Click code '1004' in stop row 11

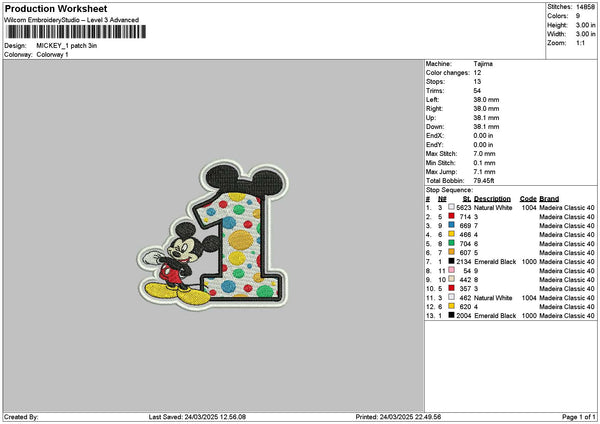point(529,298)
